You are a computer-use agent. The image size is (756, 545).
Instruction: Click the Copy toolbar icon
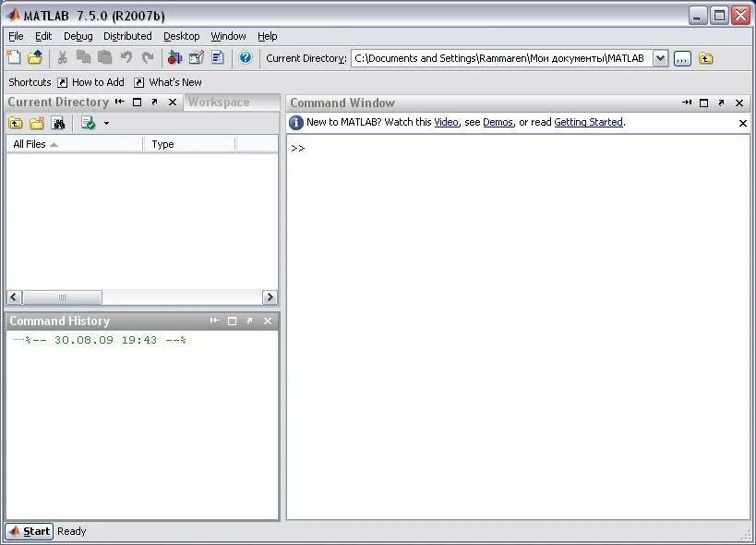(x=83, y=57)
